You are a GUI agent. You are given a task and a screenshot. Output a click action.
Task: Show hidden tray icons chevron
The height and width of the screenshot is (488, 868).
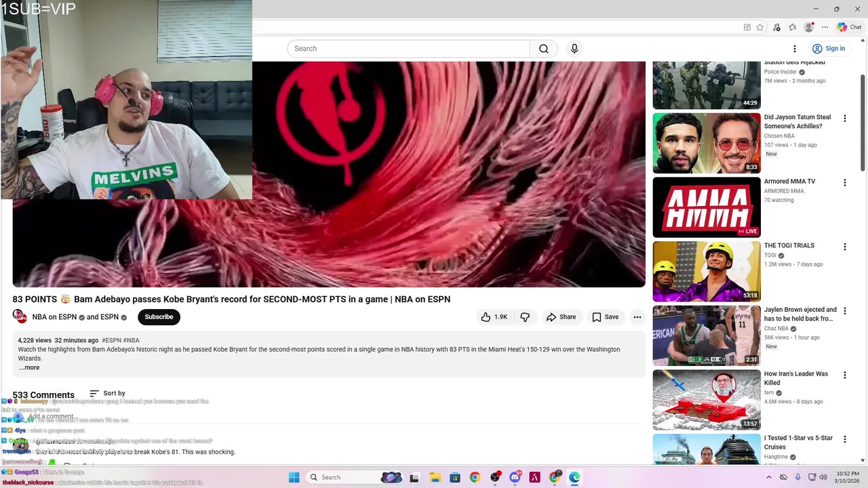pos(768,477)
